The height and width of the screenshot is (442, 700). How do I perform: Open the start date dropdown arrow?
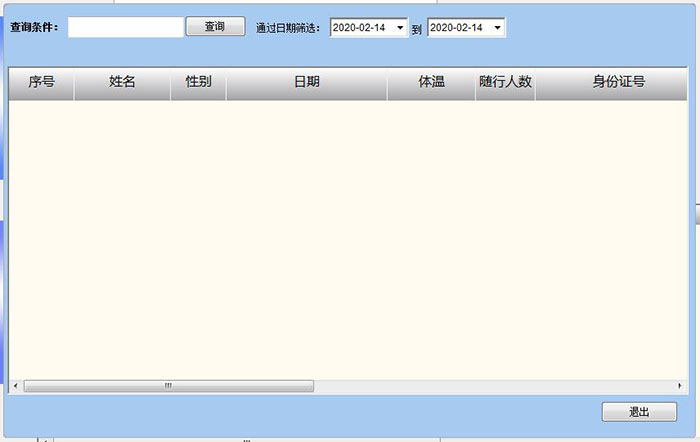tap(400, 28)
